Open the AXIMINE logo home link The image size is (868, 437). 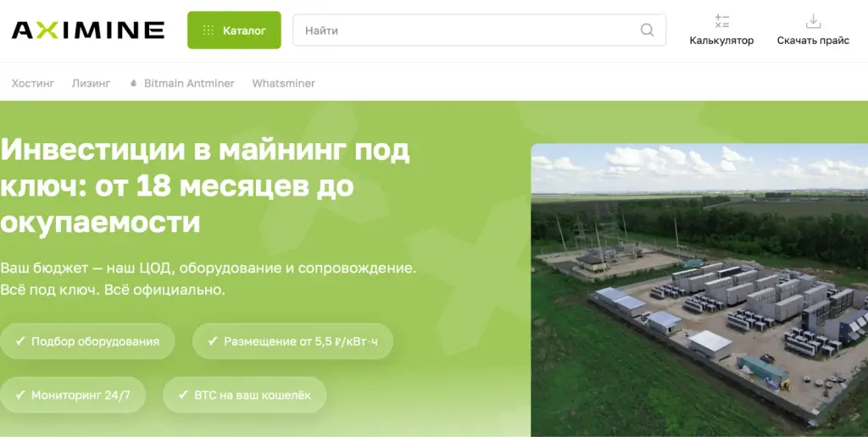(88, 30)
